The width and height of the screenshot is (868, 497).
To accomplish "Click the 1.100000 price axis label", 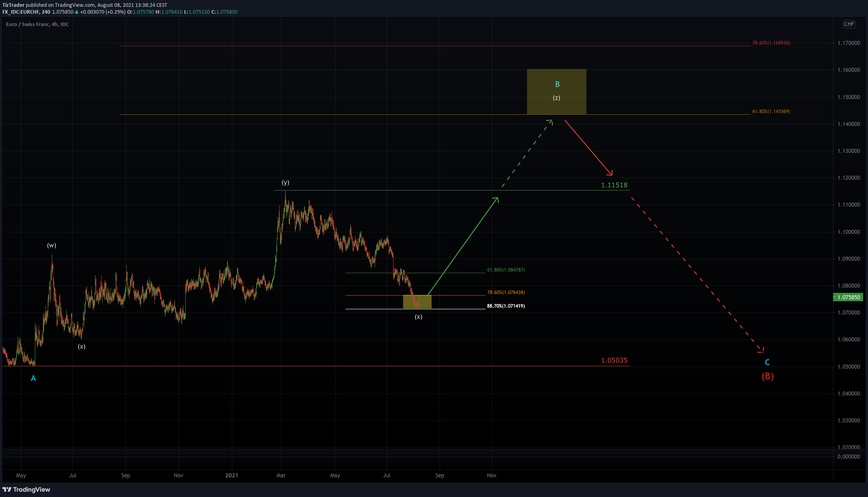I will (x=849, y=232).
